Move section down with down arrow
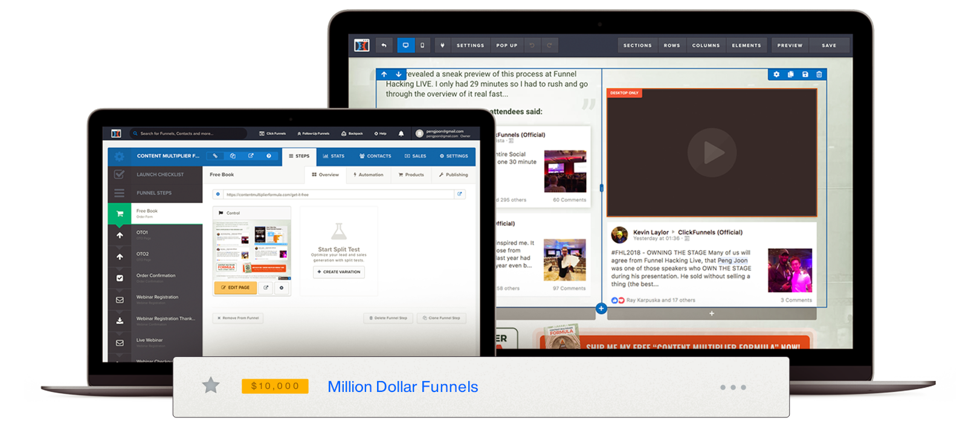This screenshot has width=980, height=427. [398, 74]
